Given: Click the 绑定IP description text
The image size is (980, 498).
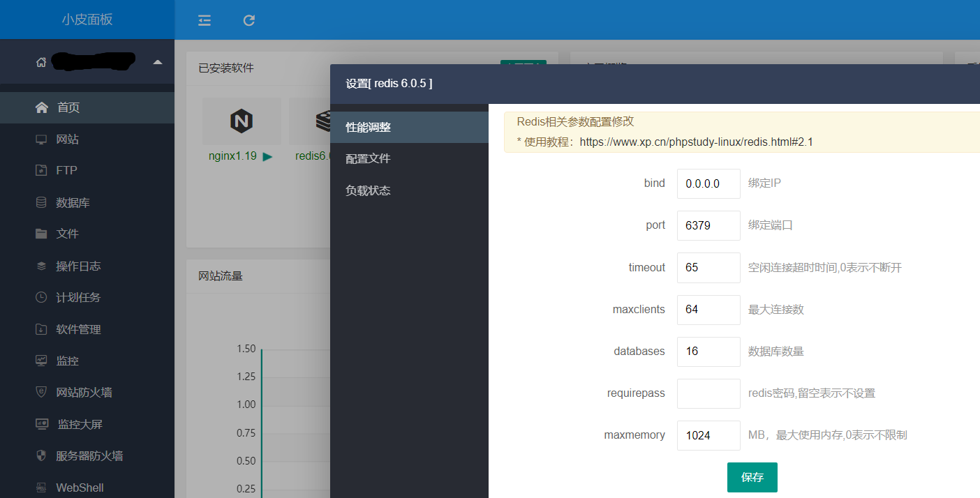Looking at the screenshot, I should coord(764,183).
